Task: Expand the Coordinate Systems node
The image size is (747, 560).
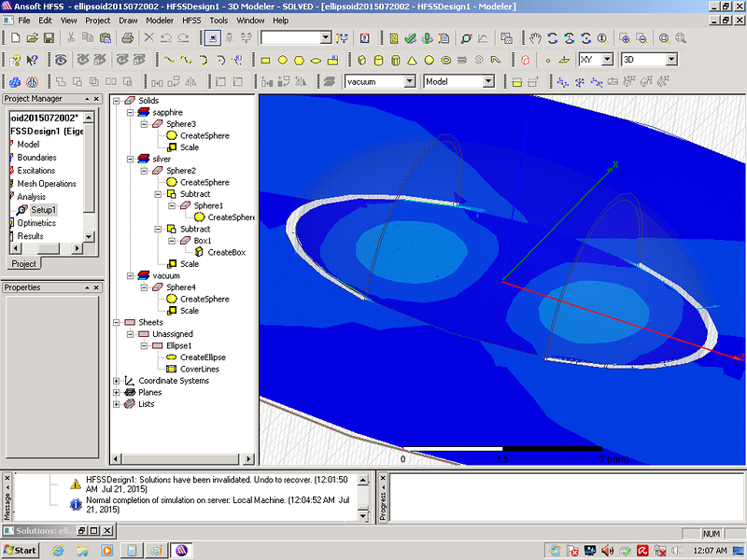Action: click(x=117, y=381)
